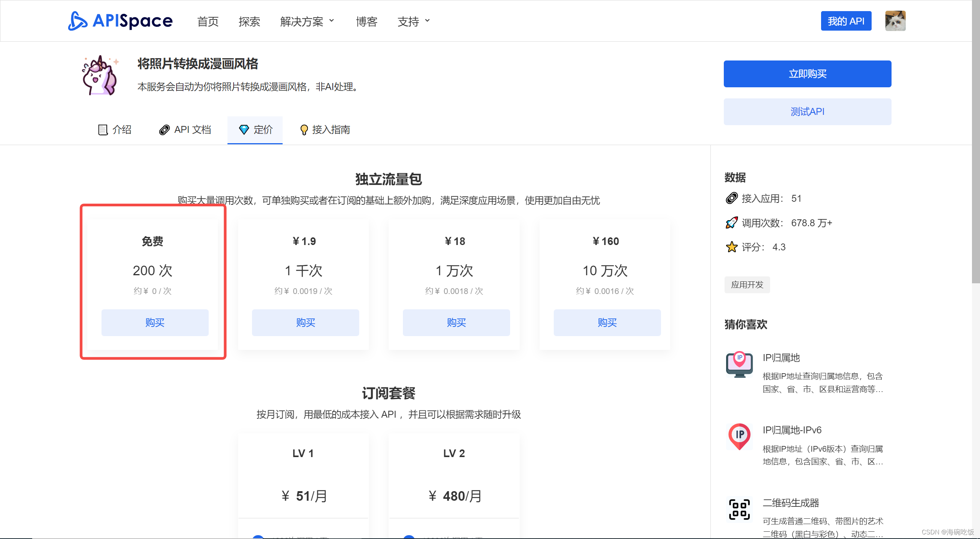This screenshot has height=539, width=980.
Task: Click the 4.3 rating value
Action: click(779, 247)
